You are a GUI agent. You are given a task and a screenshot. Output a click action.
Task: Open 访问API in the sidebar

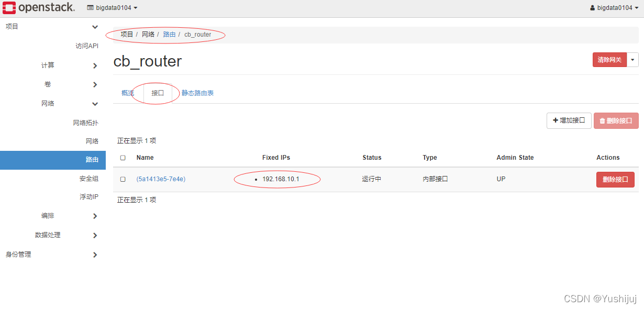[x=87, y=46]
